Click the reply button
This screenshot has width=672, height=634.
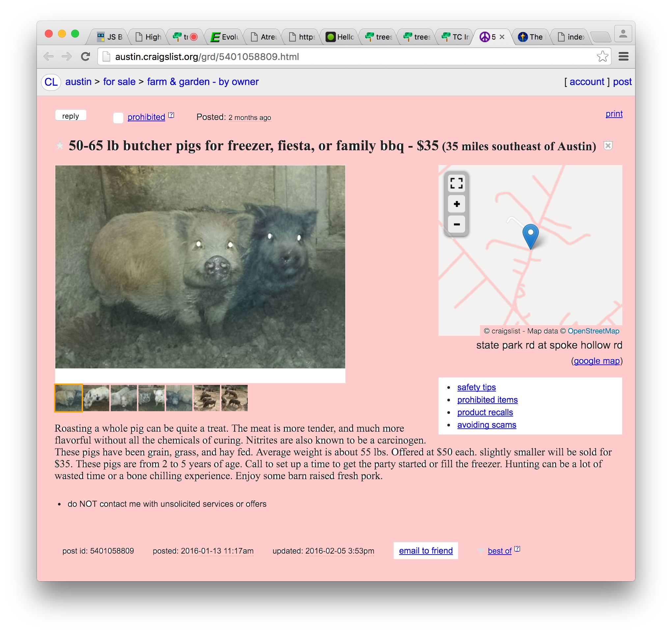click(x=70, y=116)
